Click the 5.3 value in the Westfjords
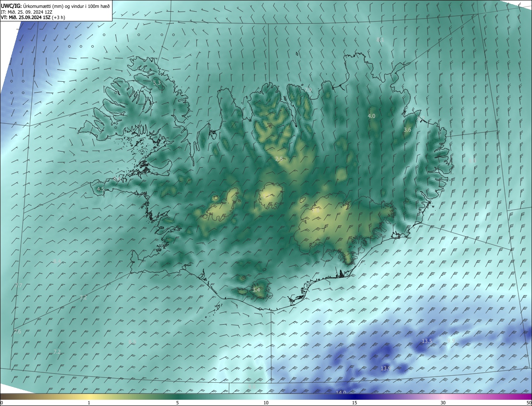The image size is (532, 406). 157,83
